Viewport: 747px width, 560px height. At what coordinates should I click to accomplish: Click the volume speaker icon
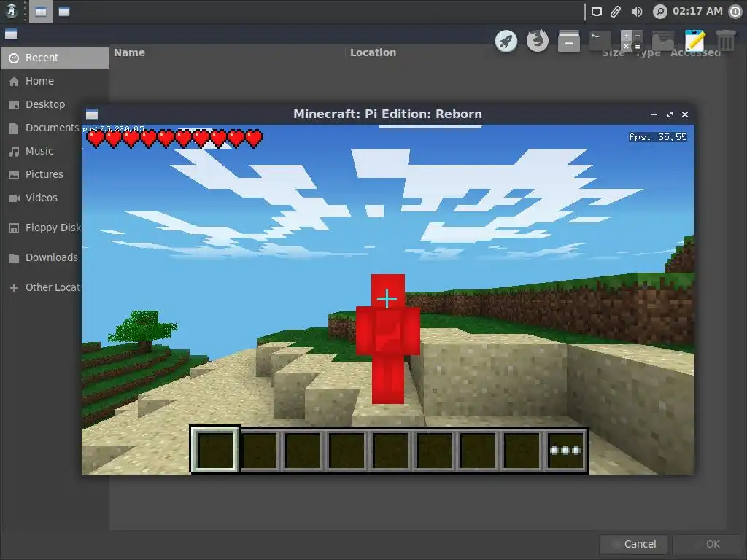pyautogui.click(x=636, y=12)
